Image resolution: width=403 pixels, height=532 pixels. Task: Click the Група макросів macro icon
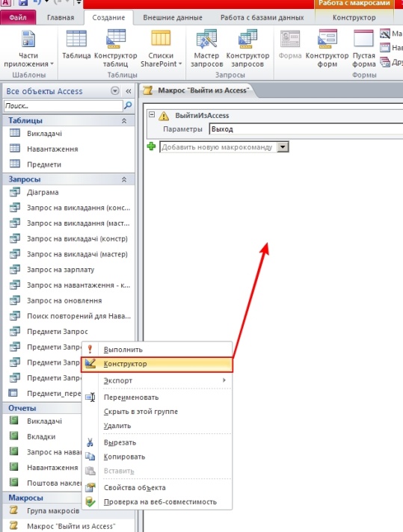(13, 510)
